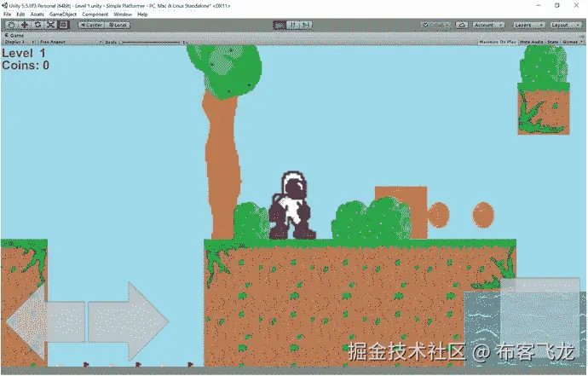Open the File menu
This screenshot has width=588, height=376.
(x=7, y=14)
